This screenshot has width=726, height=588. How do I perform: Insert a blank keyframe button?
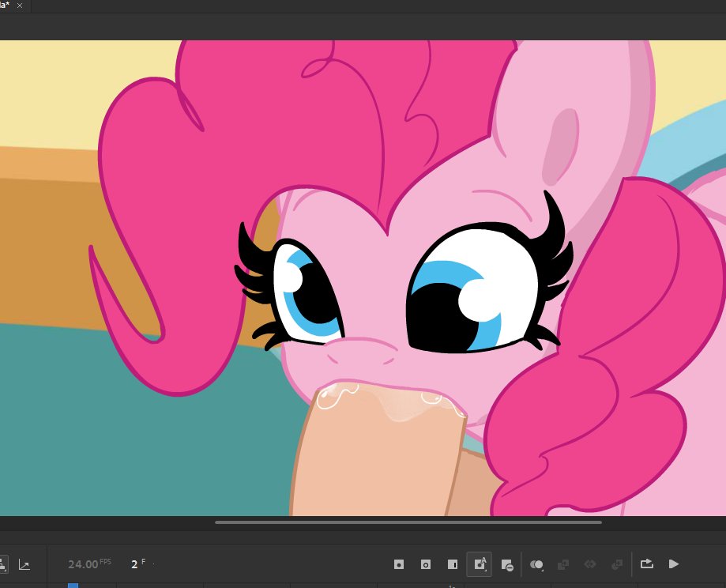[426, 564]
